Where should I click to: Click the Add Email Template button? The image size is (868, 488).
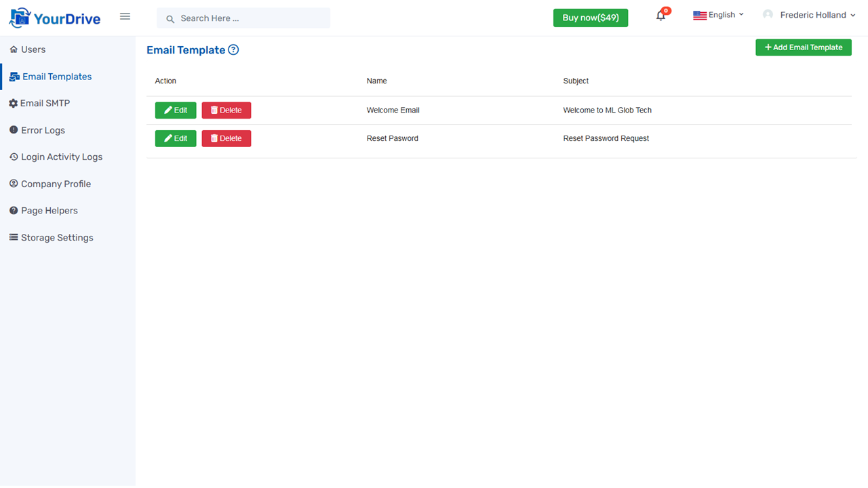click(x=803, y=47)
